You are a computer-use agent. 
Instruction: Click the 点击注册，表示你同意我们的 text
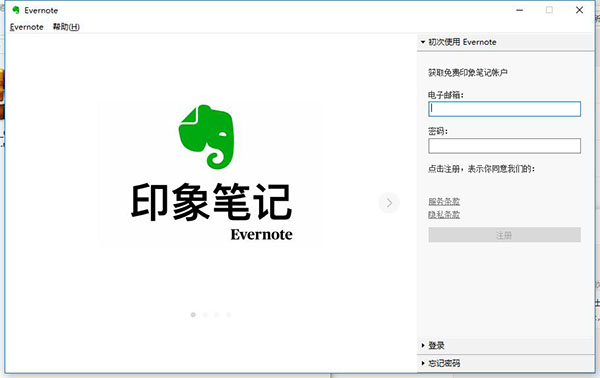pos(481,169)
